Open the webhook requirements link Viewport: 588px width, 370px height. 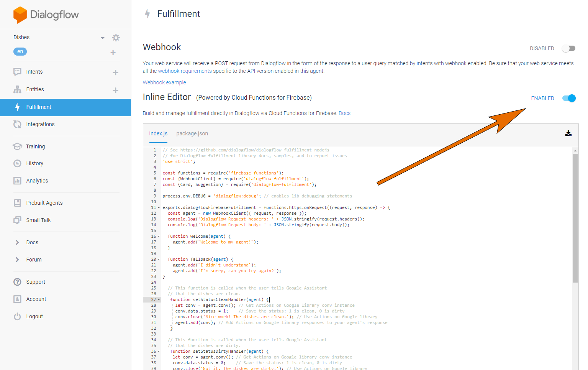(x=186, y=71)
